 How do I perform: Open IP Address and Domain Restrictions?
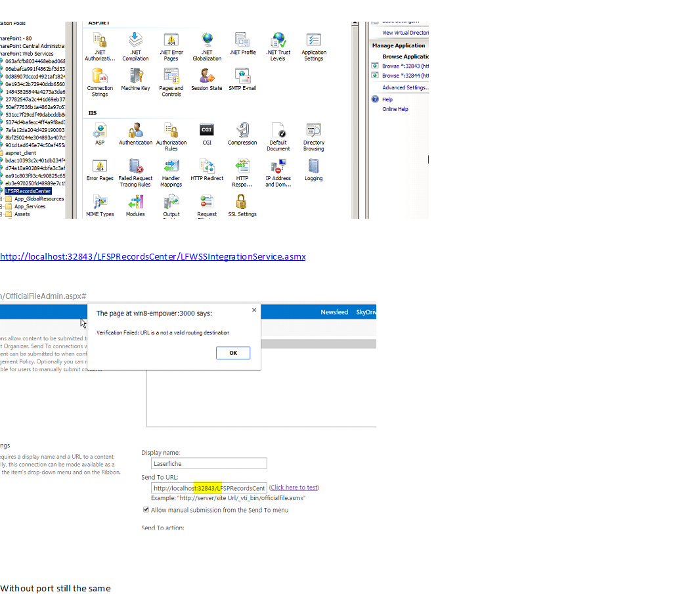(x=278, y=173)
